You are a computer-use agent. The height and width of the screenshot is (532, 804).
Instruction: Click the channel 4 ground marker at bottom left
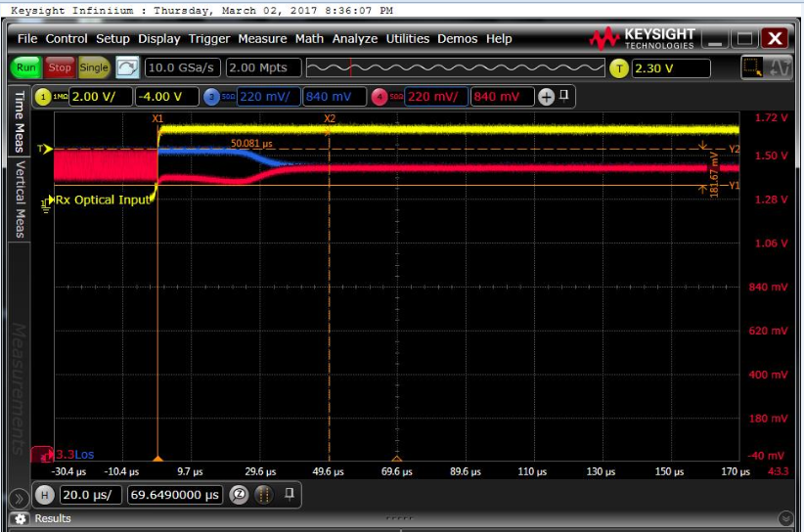(42, 454)
